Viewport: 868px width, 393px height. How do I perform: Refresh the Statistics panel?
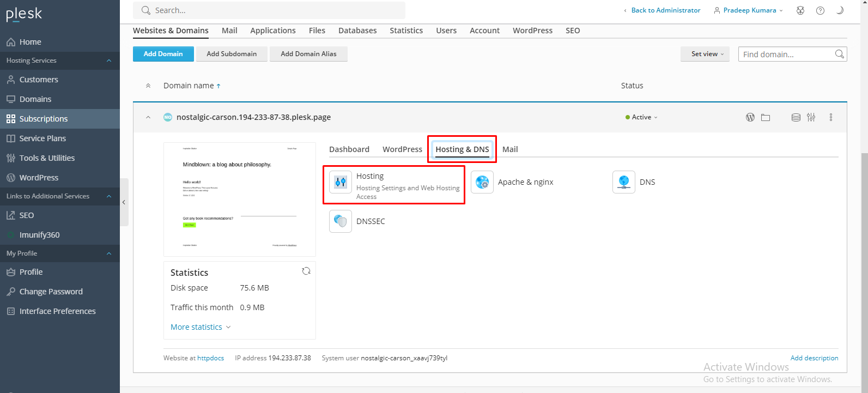click(306, 271)
